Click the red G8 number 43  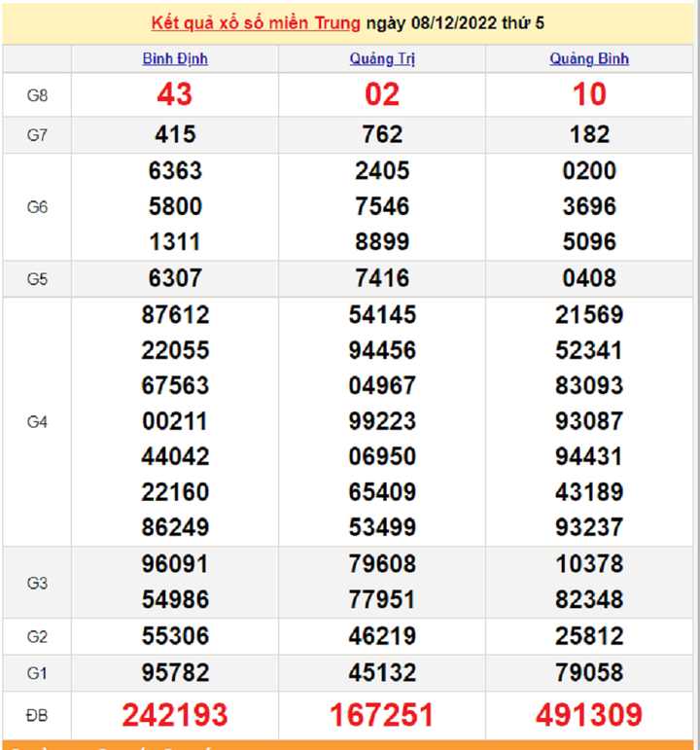point(175,94)
